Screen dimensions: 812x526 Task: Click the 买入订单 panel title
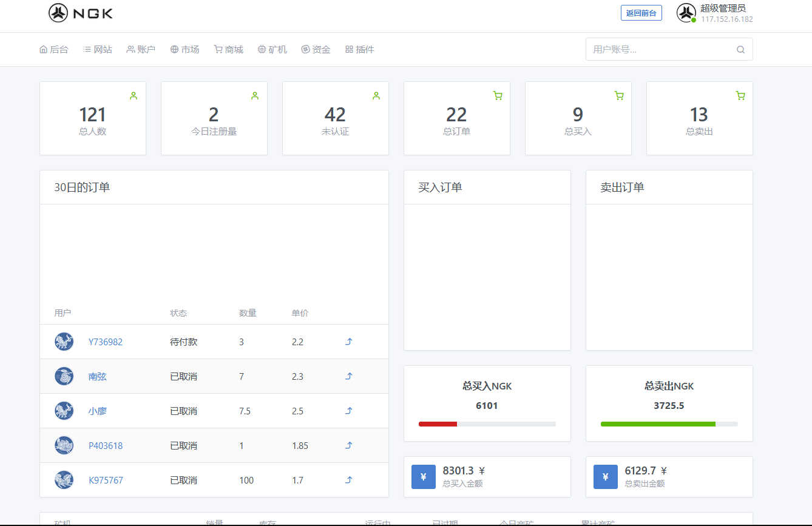point(441,187)
